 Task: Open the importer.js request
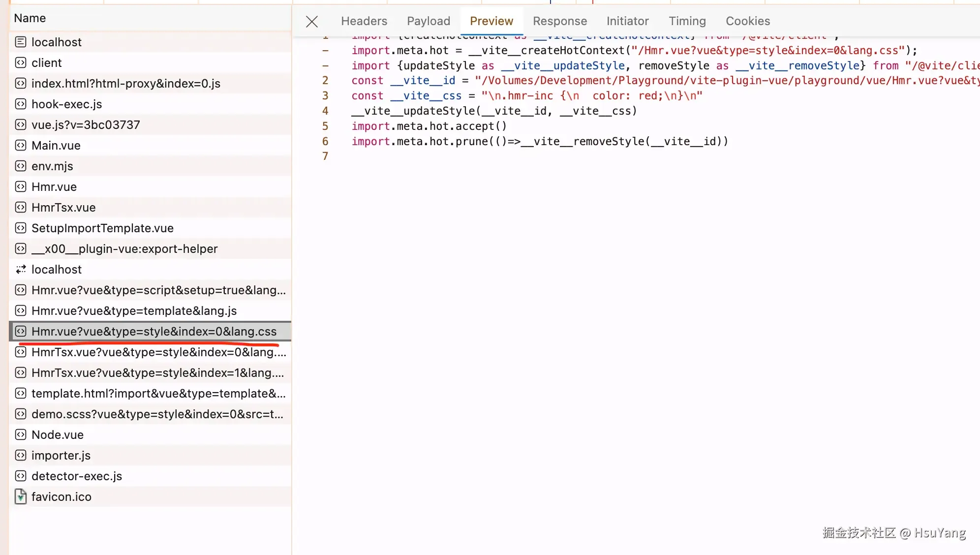[x=150, y=455]
